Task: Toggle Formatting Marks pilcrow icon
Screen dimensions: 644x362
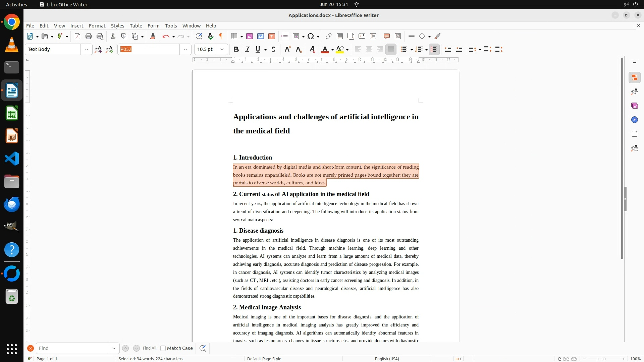Action: [221, 36]
